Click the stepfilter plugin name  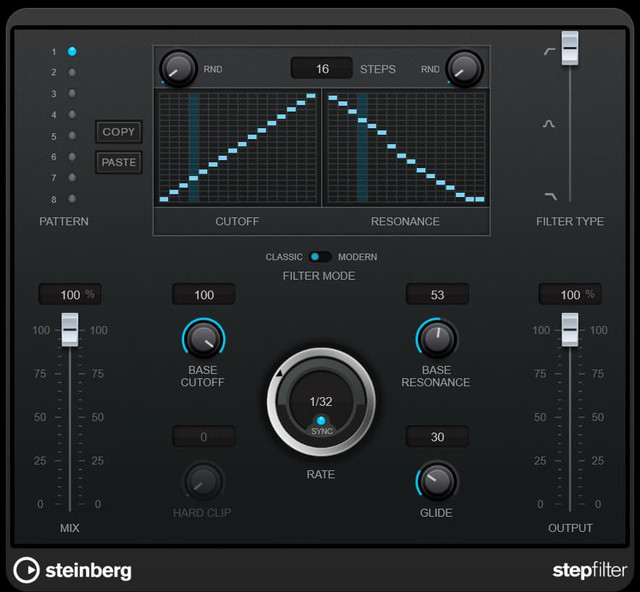coord(589,571)
